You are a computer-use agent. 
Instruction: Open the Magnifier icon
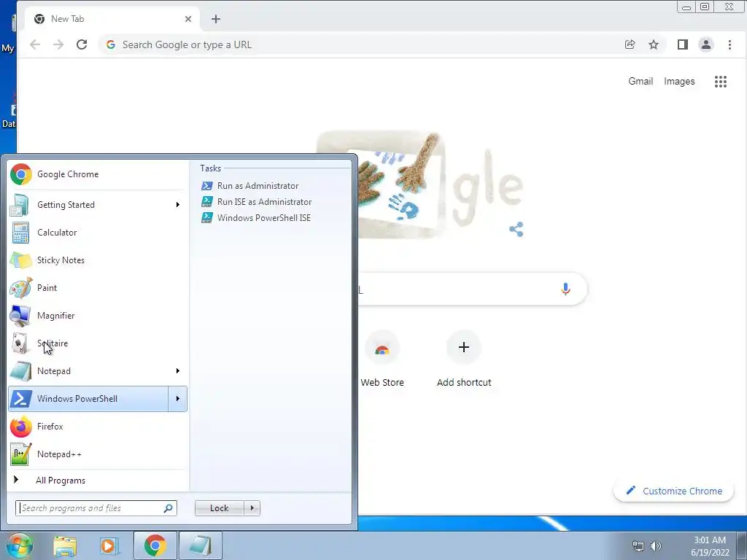tap(20, 315)
